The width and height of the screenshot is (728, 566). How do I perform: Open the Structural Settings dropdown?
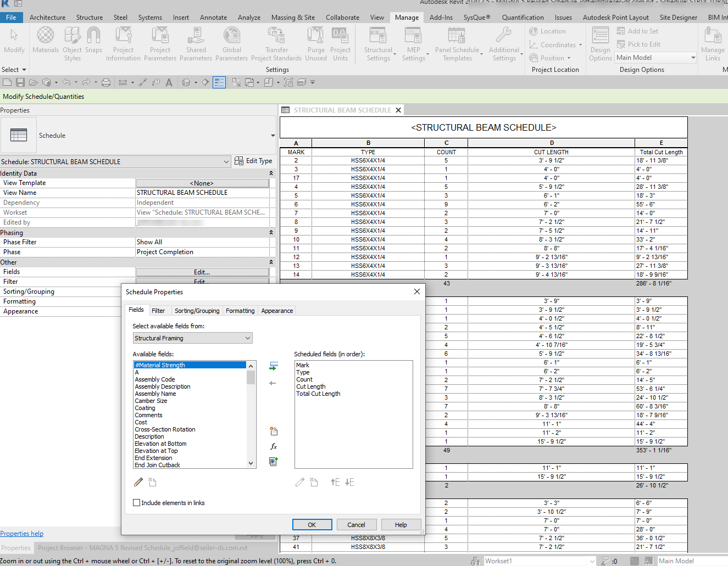pyautogui.click(x=379, y=44)
